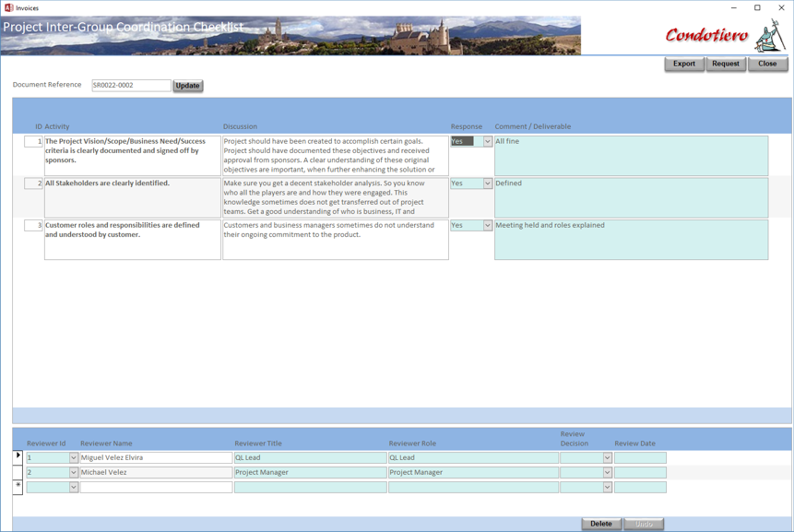The height and width of the screenshot is (532, 794).
Task: Click Reviewer Title 'QL Lead' field
Action: (x=311, y=457)
